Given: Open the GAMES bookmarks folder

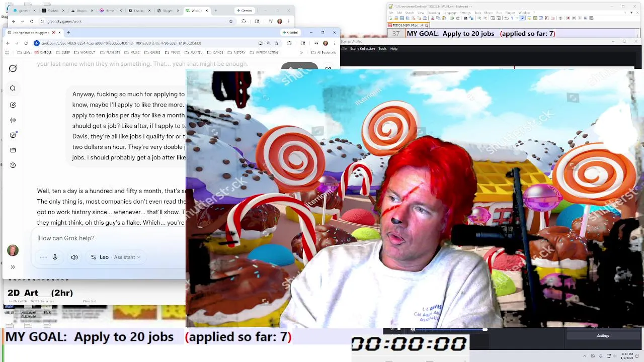Looking at the screenshot, I should click(x=152, y=52).
